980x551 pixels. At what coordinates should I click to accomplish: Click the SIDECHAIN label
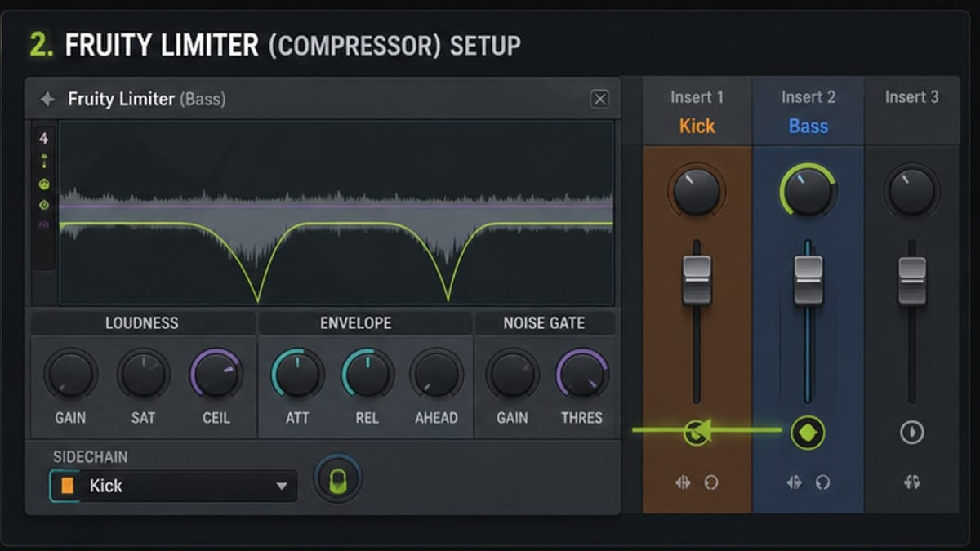[x=90, y=457]
